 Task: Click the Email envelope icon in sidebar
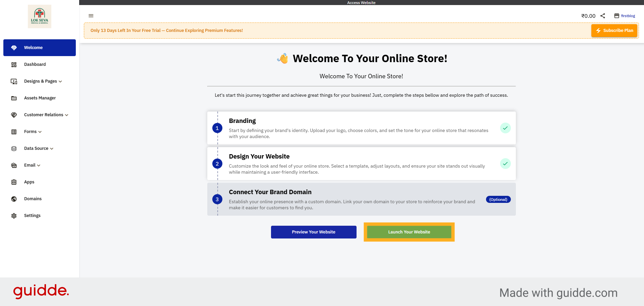coord(14,165)
